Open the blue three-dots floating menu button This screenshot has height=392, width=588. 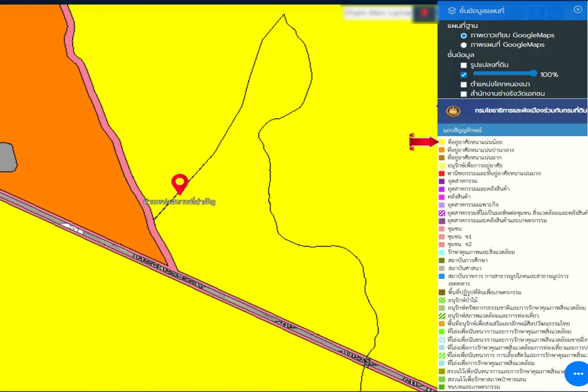577,374
